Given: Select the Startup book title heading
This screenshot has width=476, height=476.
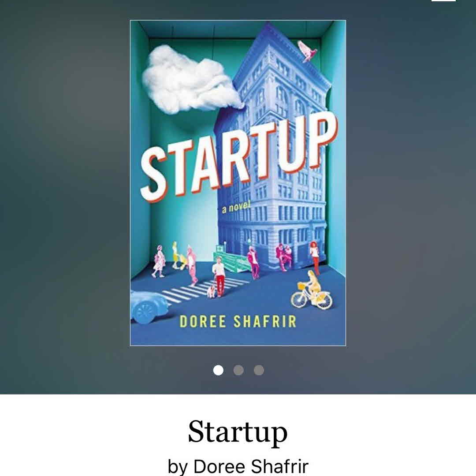Looking at the screenshot, I should 238,432.
